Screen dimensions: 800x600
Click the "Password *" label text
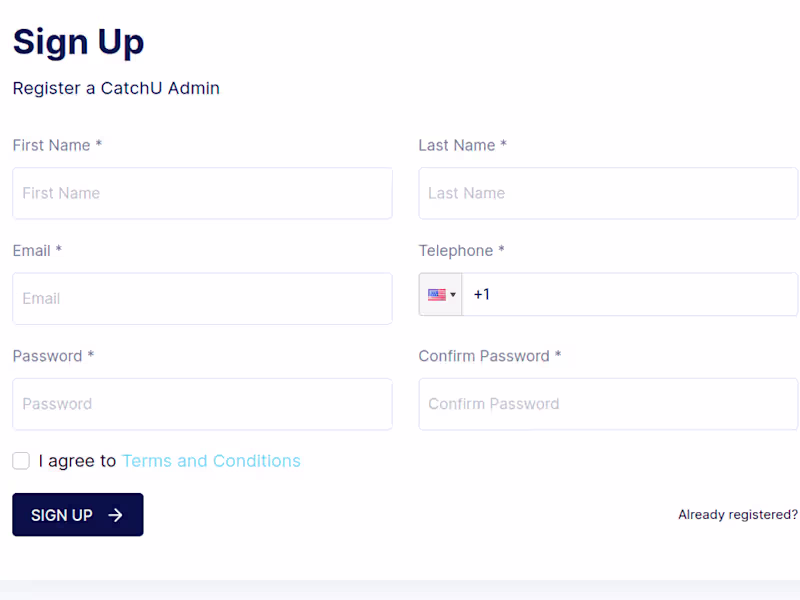click(53, 356)
